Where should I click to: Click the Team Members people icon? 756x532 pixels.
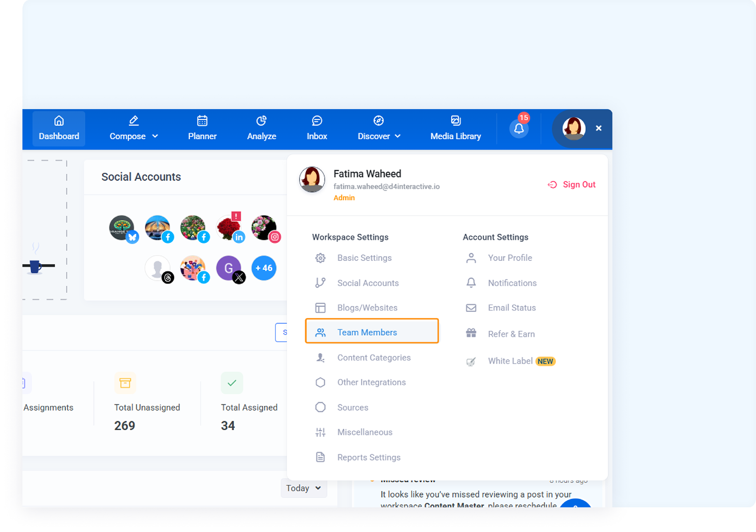(x=320, y=332)
